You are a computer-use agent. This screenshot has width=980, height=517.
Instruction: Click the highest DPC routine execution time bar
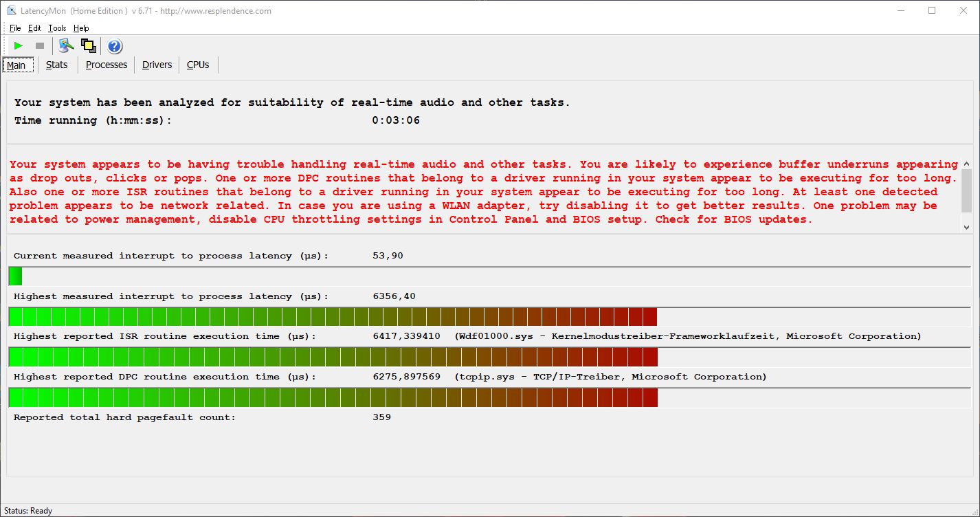pos(333,397)
